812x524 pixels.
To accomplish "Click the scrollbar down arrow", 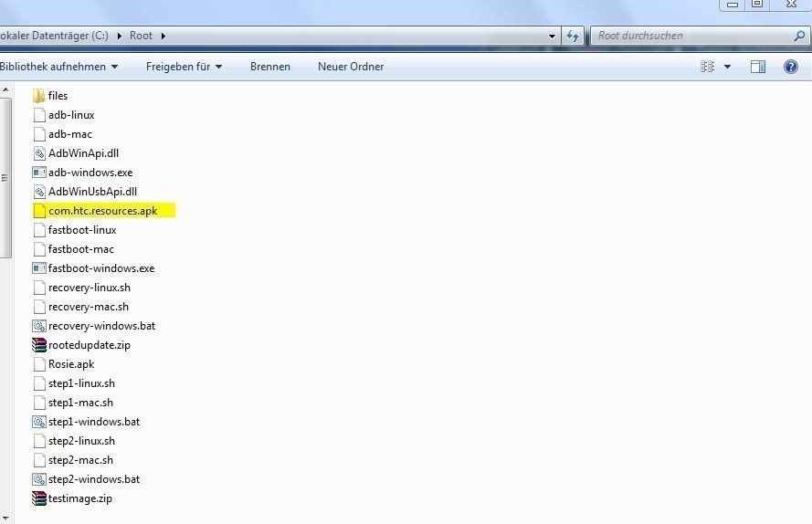I will [5, 517].
